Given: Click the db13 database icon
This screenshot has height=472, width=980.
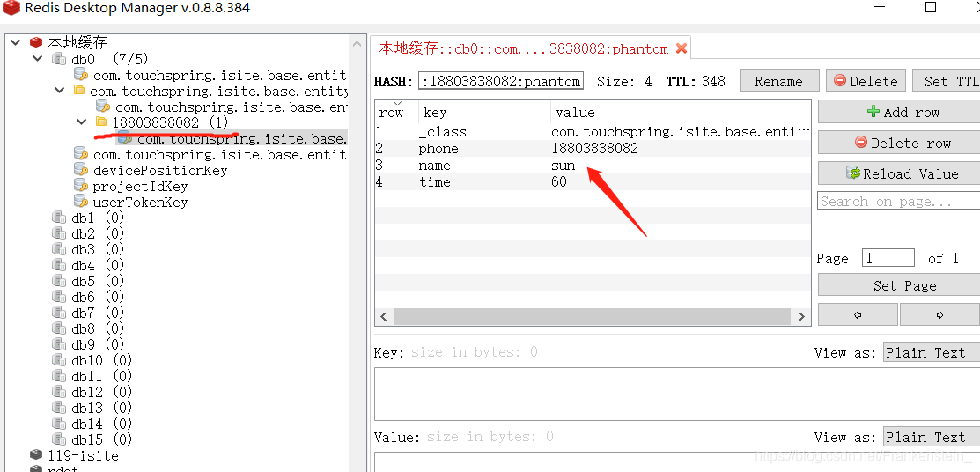Looking at the screenshot, I should click(x=59, y=408).
